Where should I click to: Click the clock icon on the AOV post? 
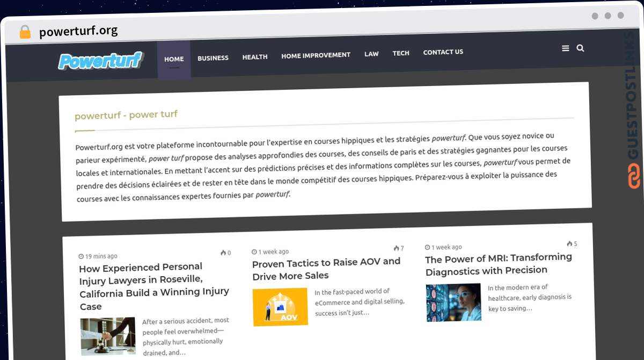pyautogui.click(x=254, y=252)
